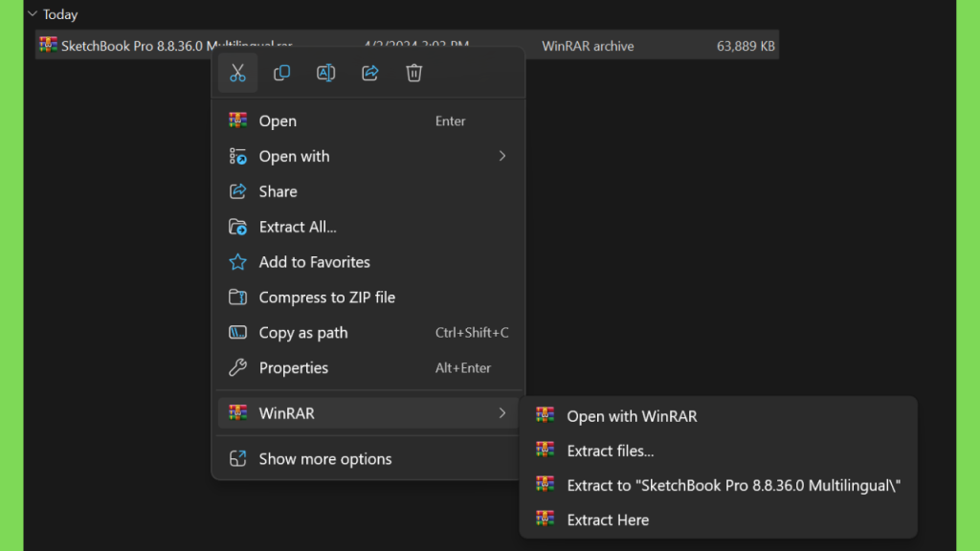Select the WinRAR menu entry
This screenshot has width=980, height=551.
click(368, 413)
